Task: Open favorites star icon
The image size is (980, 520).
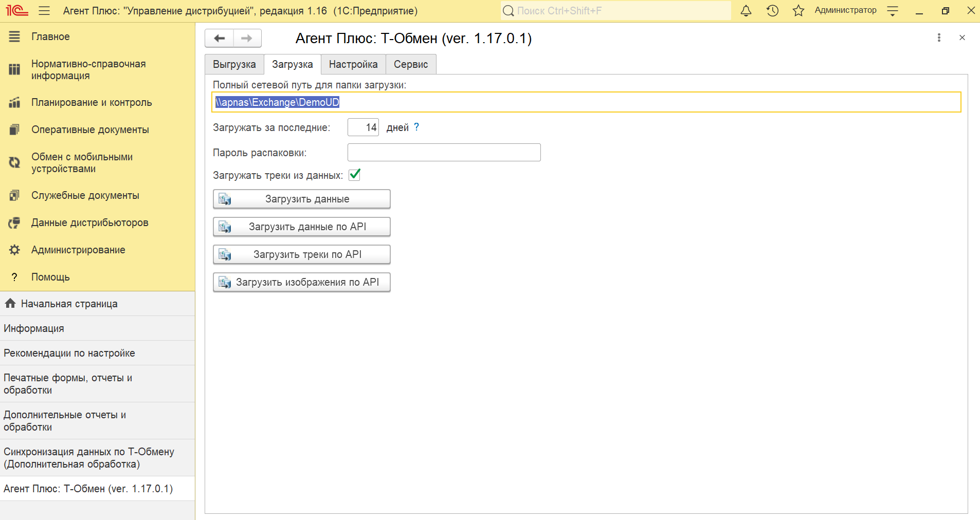Action: pos(798,11)
